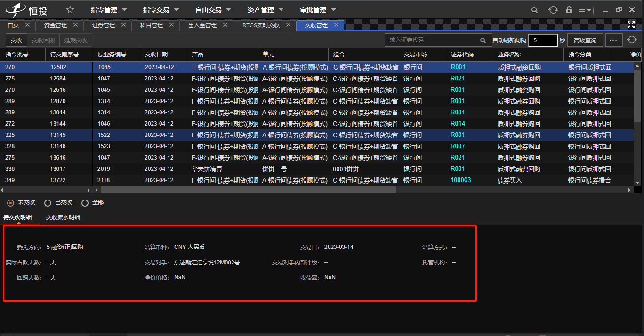Click the 延期交收 button
The image size is (644, 336).
pyautogui.click(x=76, y=40)
